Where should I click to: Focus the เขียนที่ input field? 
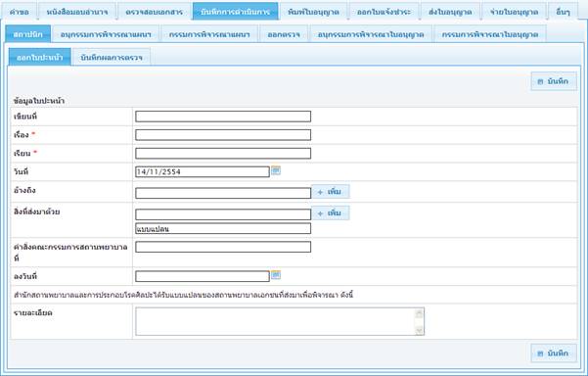click(x=223, y=117)
